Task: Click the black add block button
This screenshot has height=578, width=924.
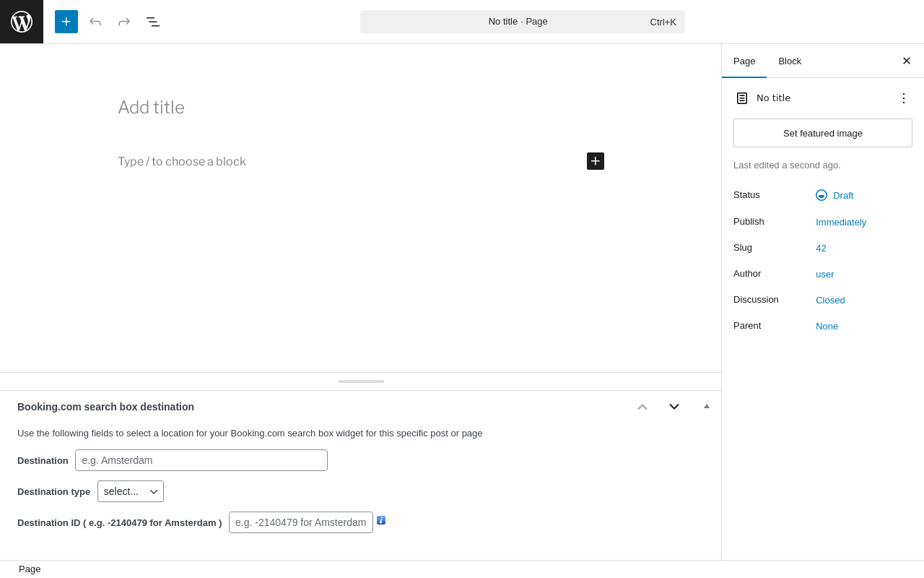Action: [596, 161]
